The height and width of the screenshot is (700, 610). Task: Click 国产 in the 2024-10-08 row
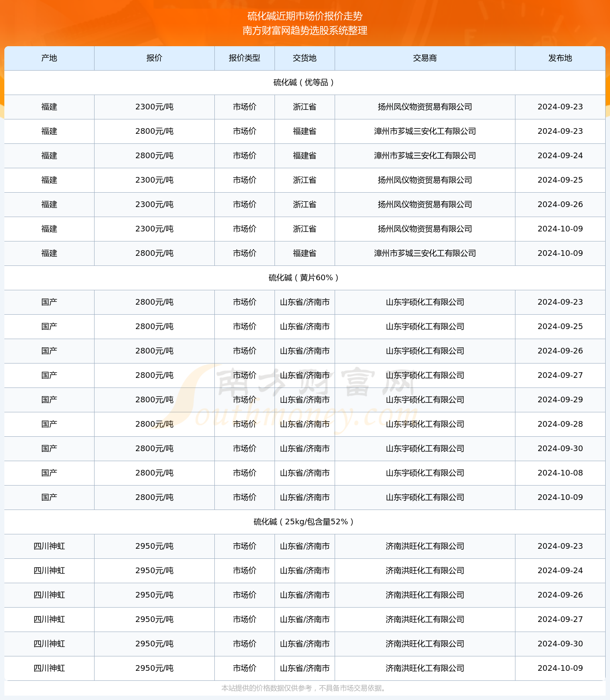click(49, 473)
